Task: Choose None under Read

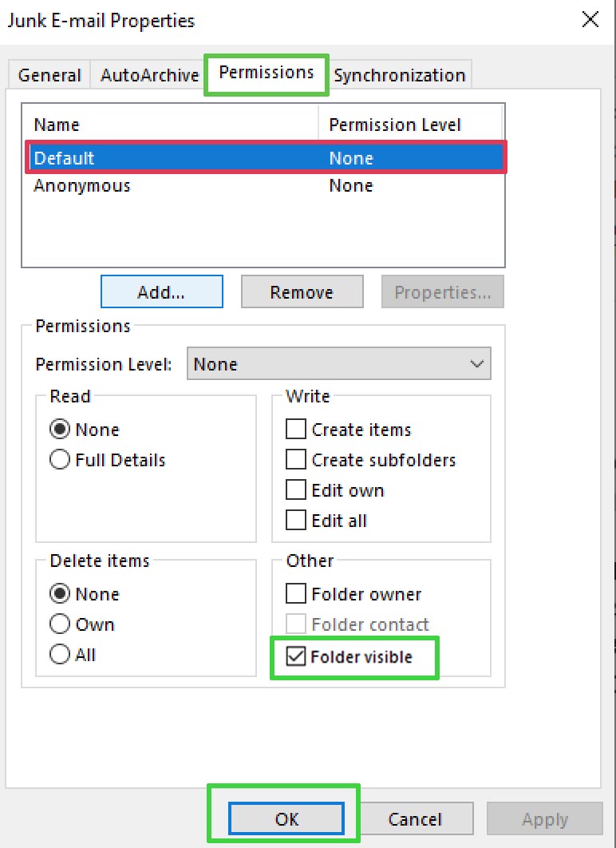Action: (x=60, y=430)
